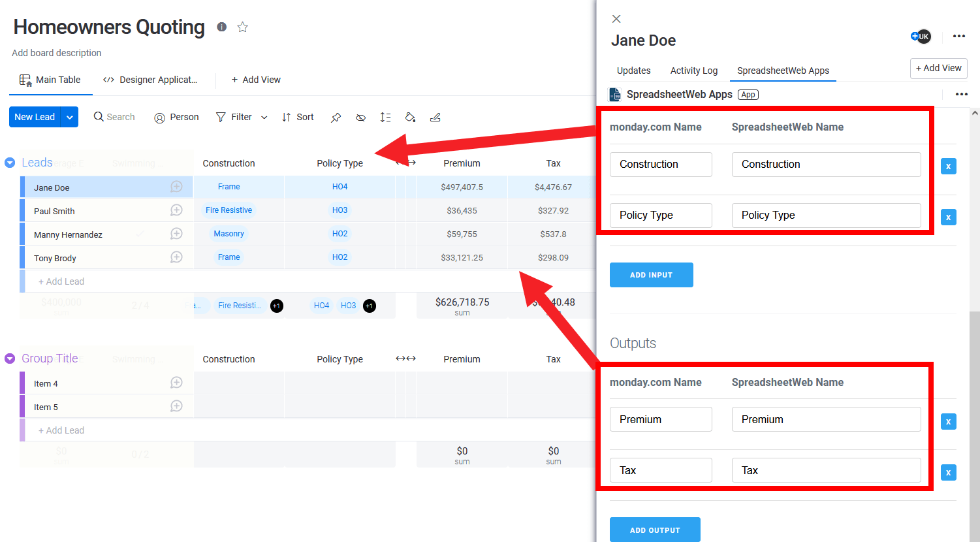Click the board info icon beside title

222,27
